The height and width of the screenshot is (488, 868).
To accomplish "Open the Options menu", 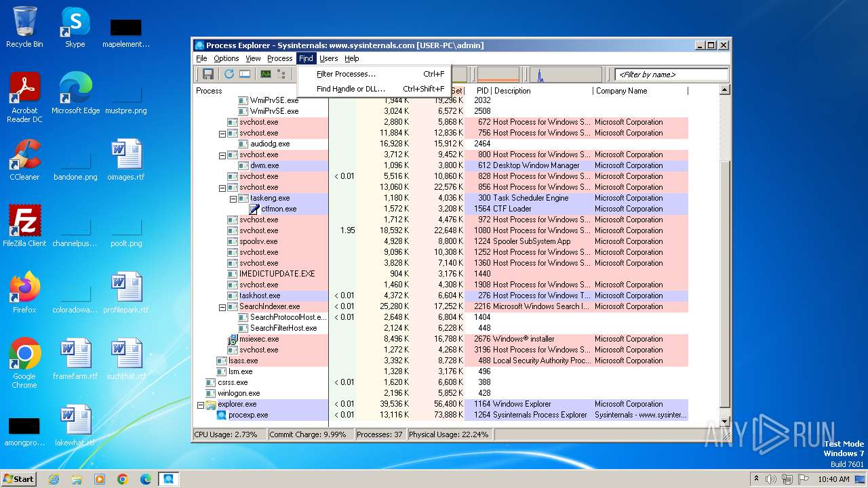I will (x=226, y=58).
